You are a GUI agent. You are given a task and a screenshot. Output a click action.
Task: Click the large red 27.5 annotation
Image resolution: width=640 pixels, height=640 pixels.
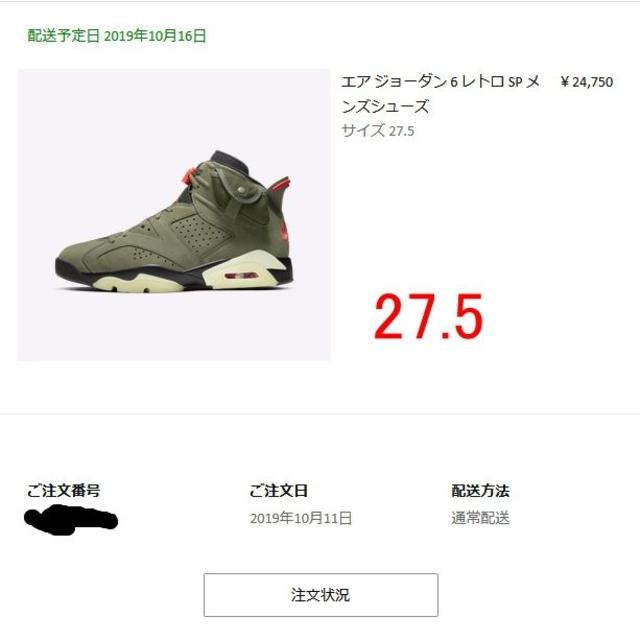429,317
